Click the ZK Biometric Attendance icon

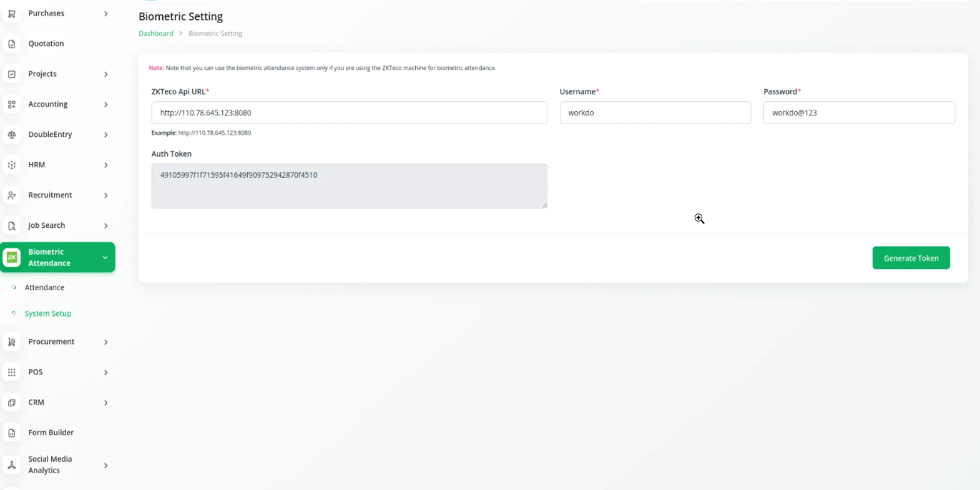pos(12,257)
